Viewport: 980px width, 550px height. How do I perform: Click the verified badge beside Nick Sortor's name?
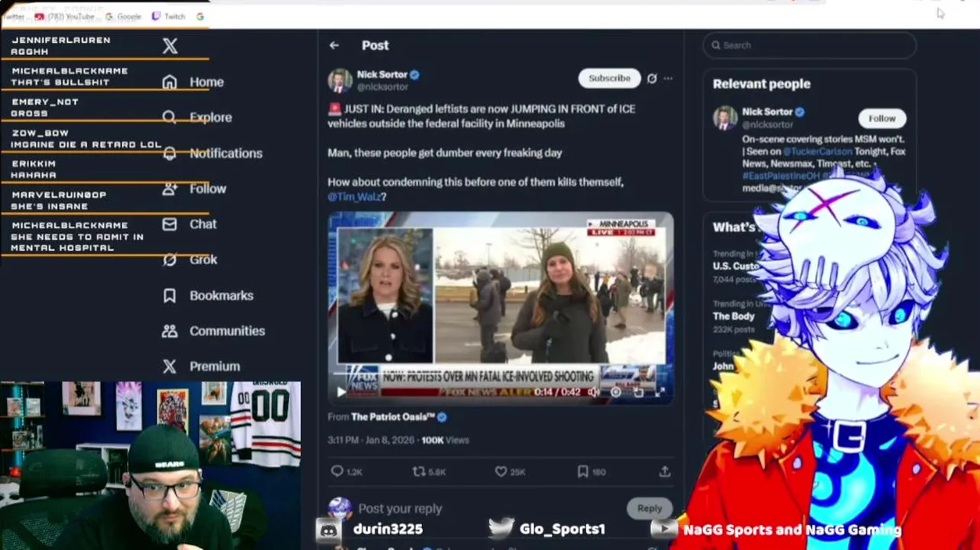415,75
